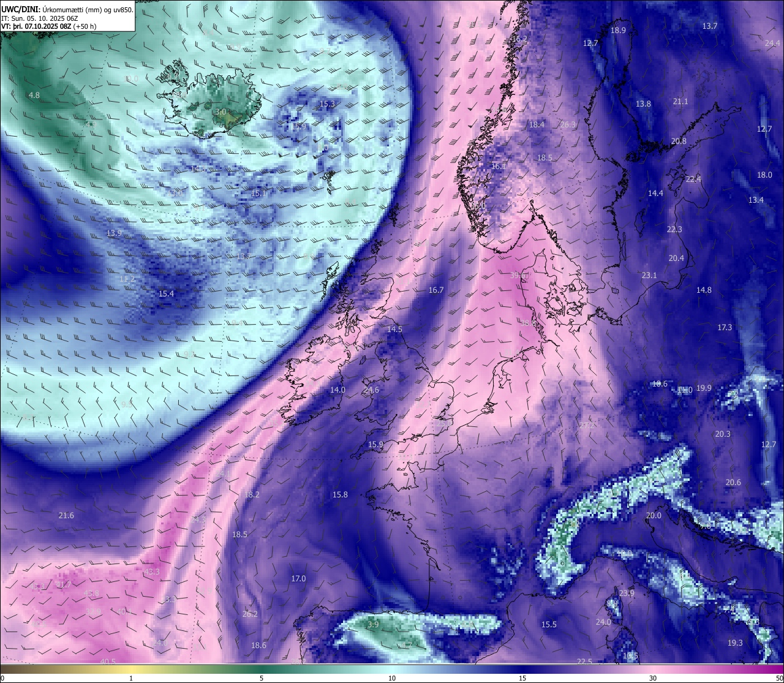Viewport: 784px width, 683px height.
Task: Click the 15.3 value east of Iceland
Action: (328, 104)
